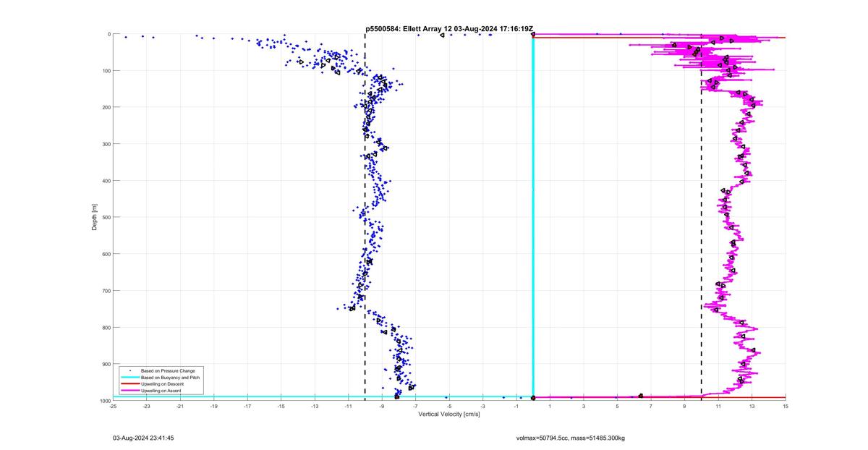This screenshot has width=868, height=450.
Task: Click the depth axis tick label "300"
Action: point(106,144)
